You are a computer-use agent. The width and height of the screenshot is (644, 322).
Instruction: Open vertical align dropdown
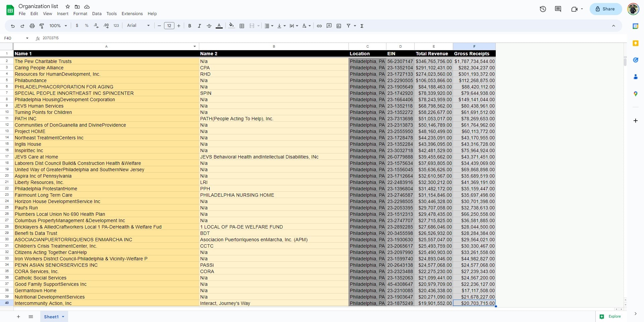point(281,26)
